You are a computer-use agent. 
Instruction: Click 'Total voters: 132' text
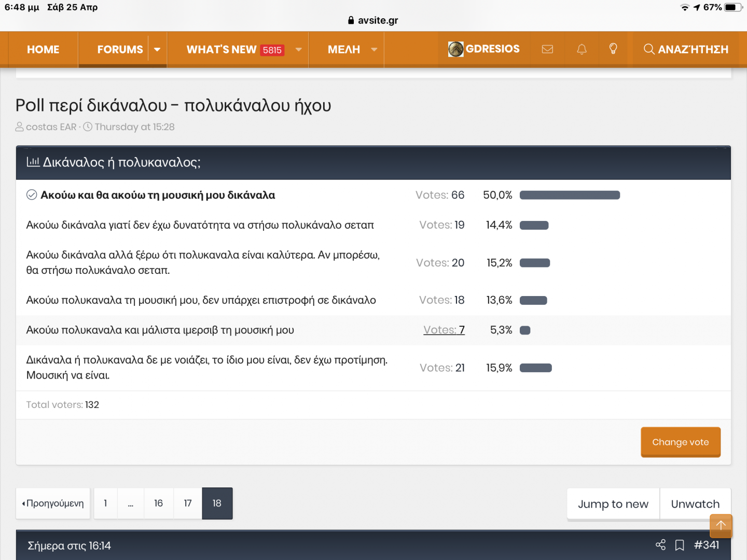point(63,405)
